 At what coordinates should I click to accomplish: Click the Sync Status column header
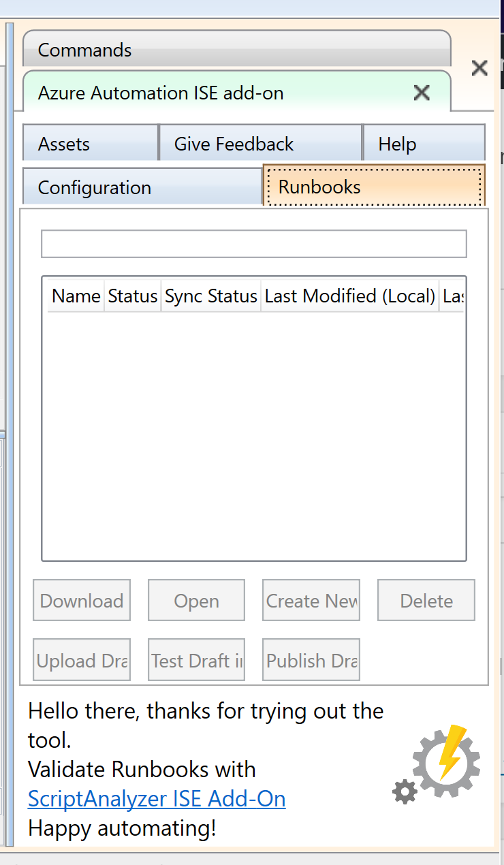coord(210,296)
